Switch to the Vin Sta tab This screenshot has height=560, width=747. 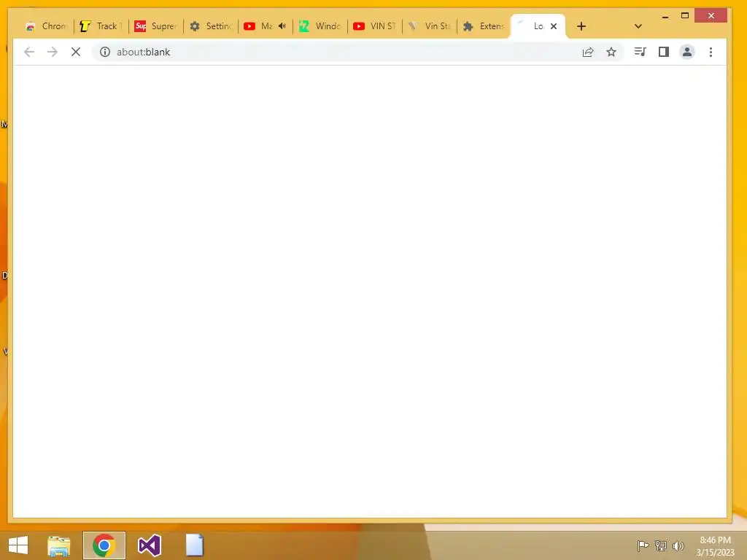430,26
